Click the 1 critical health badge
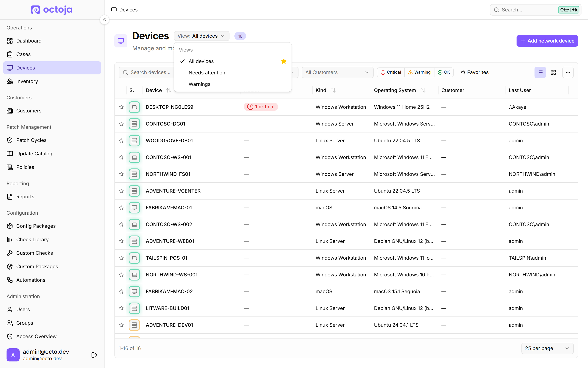 coord(261,107)
